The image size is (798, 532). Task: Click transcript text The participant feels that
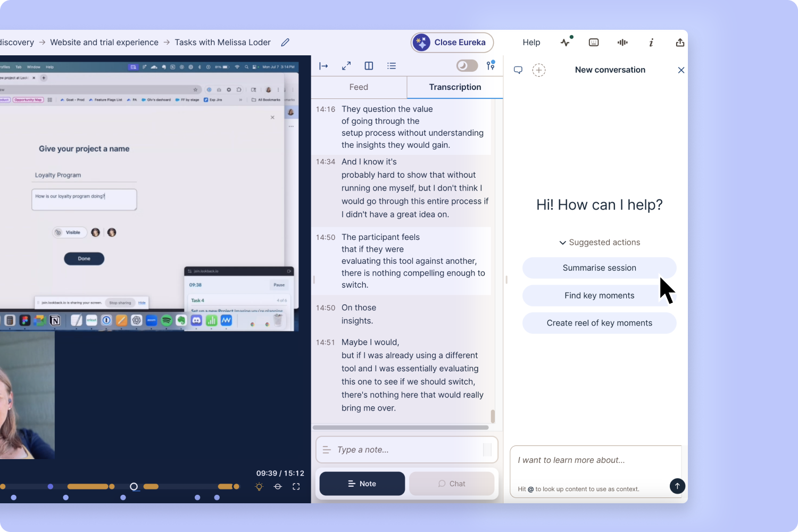point(380,243)
